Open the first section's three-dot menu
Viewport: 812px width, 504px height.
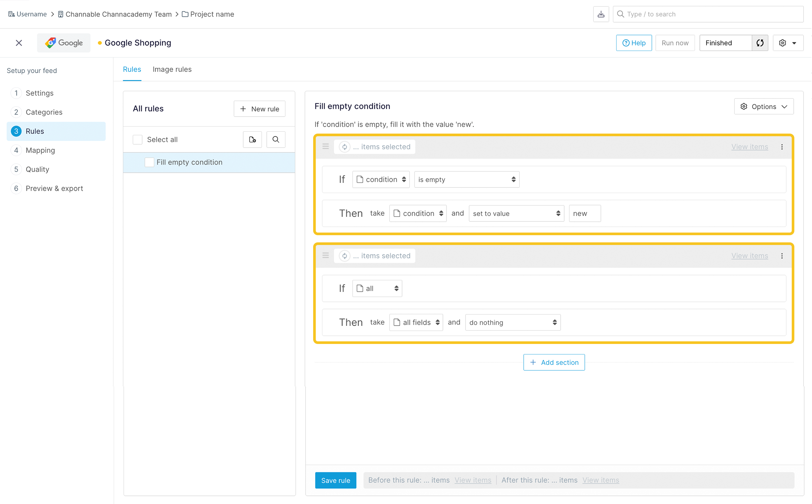tap(782, 147)
